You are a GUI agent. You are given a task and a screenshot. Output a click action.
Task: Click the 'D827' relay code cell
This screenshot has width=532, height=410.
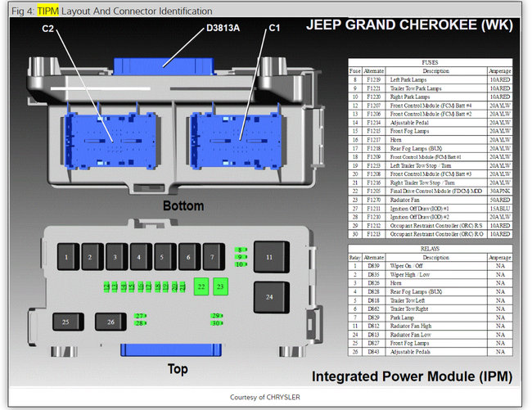(373, 343)
